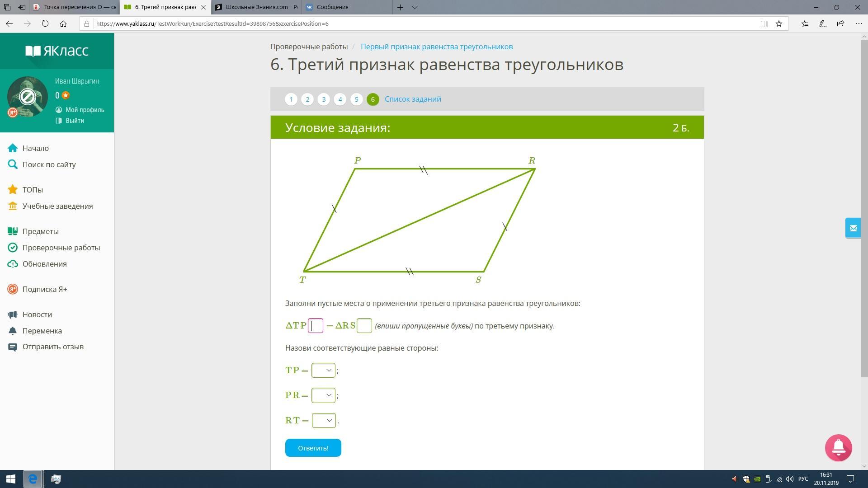Open the notification bell button

[x=838, y=447]
